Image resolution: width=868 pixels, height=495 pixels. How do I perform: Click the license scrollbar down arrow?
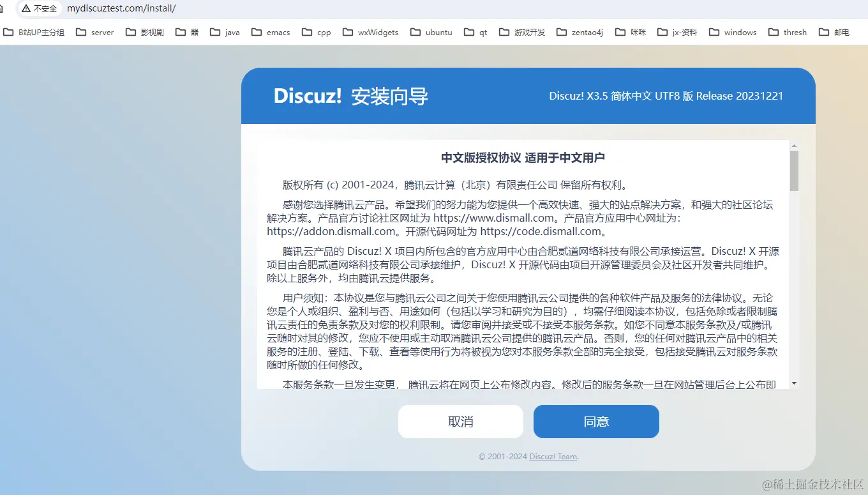click(794, 383)
